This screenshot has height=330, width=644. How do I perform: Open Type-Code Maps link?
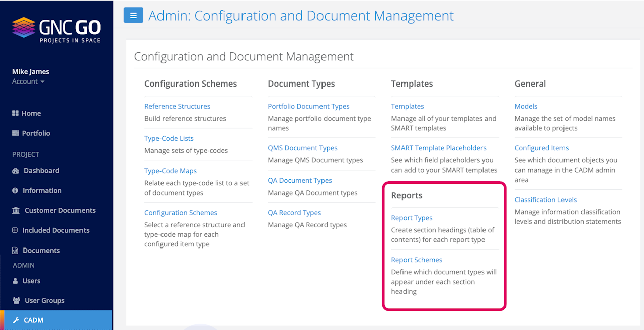pos(171,171)
